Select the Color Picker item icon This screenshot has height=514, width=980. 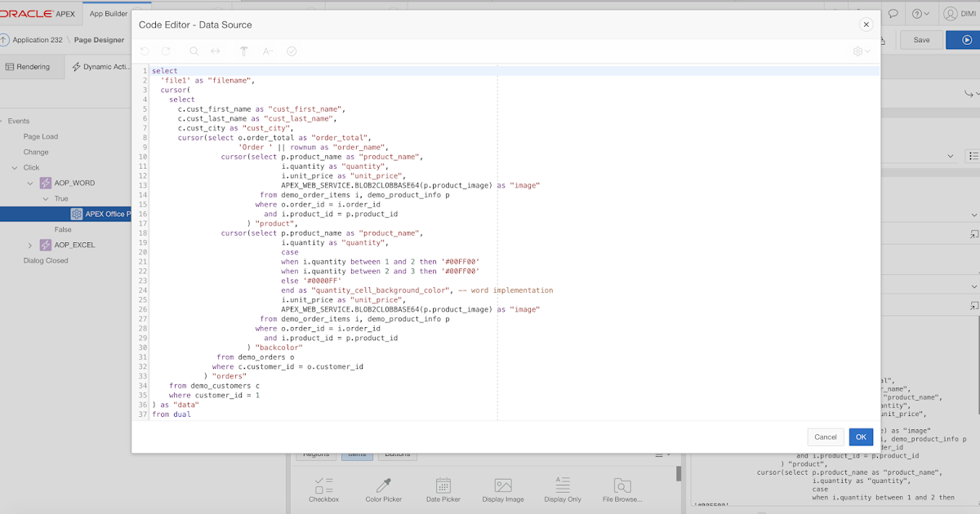click(x=383, y=485)
